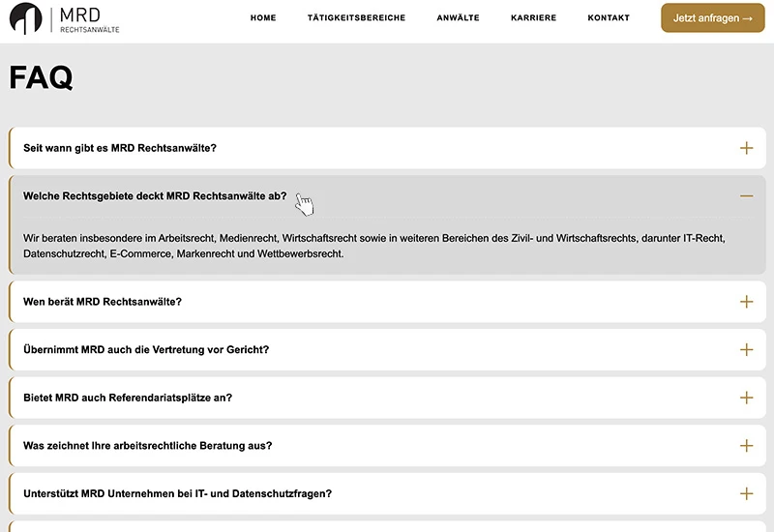Image resolution: width=774 pixels, height=532 pixels.
Task: Select 'Unterstützt MRD Unternehmen bei IT- und Datenschutzfragen?'
Action: click(x=177, y=493)
